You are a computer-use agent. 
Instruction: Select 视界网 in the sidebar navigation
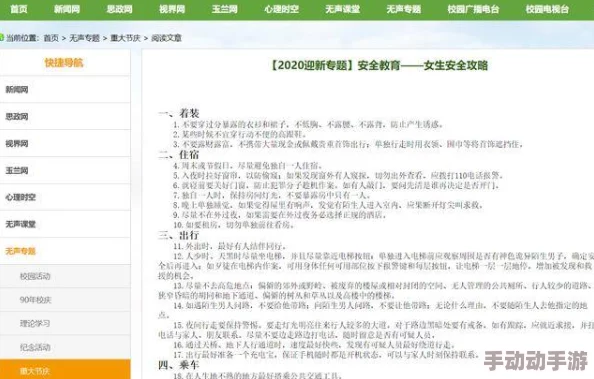[65, 144]
